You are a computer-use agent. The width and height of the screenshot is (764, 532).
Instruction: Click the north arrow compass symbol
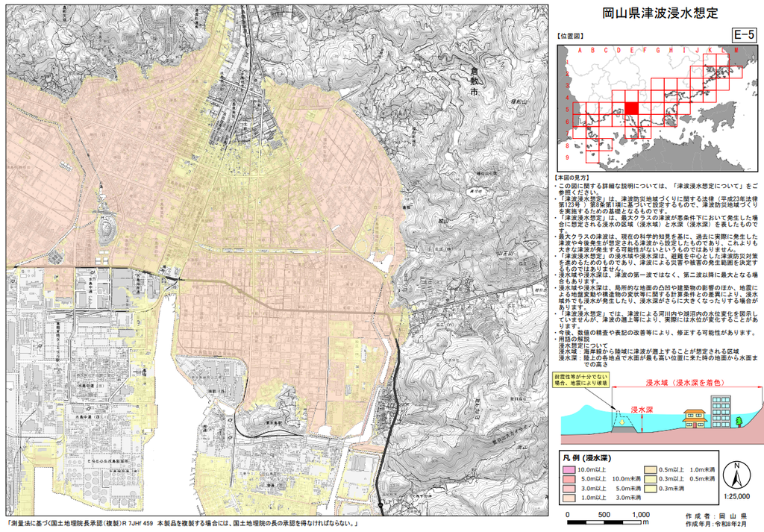[x=736, y=475]
